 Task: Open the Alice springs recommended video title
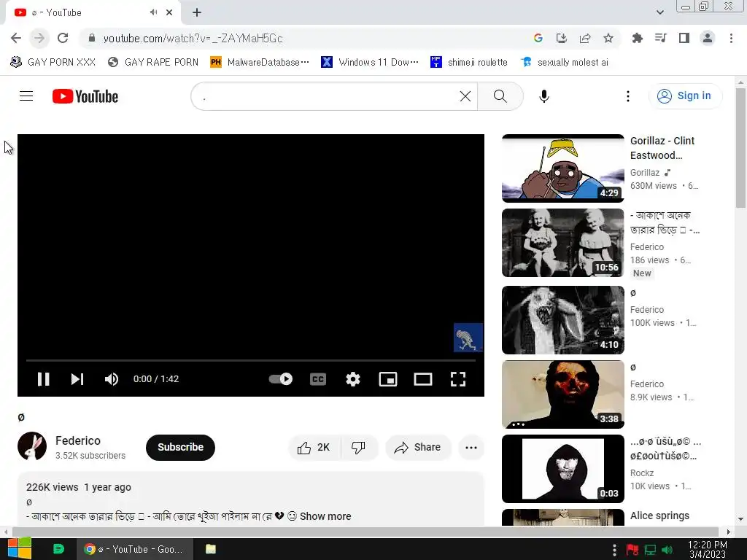(x=659, y=516)
